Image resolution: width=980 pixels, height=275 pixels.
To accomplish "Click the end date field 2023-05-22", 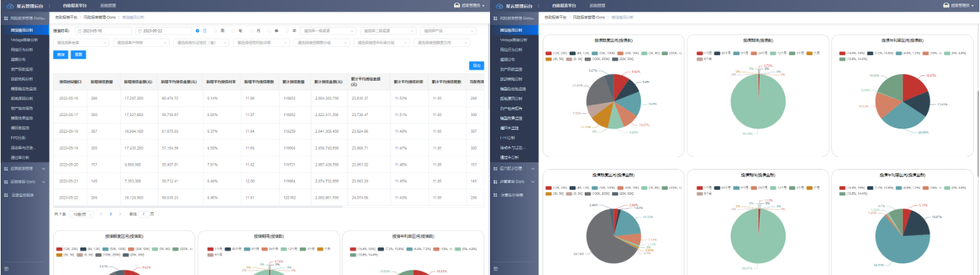I will pos(163,31).
